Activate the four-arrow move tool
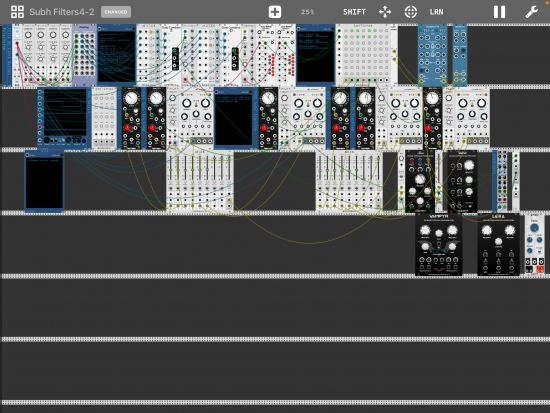The image size is (550, 413). (385, 12)
